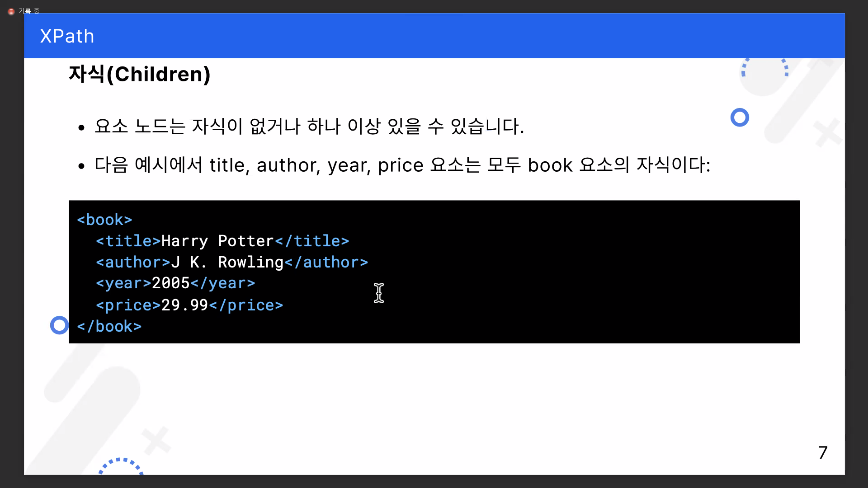Click the first bullet about 요소 노드

309,126
